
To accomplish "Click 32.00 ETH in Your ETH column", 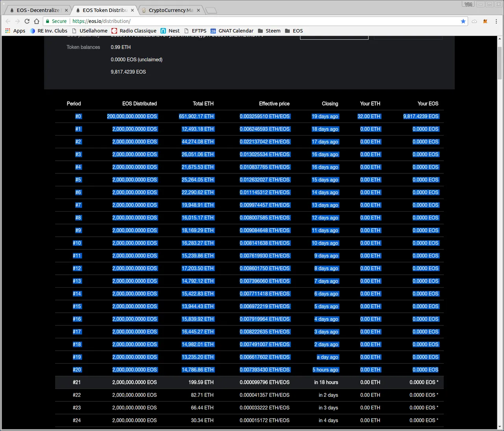I will click(x=369, y=116).
